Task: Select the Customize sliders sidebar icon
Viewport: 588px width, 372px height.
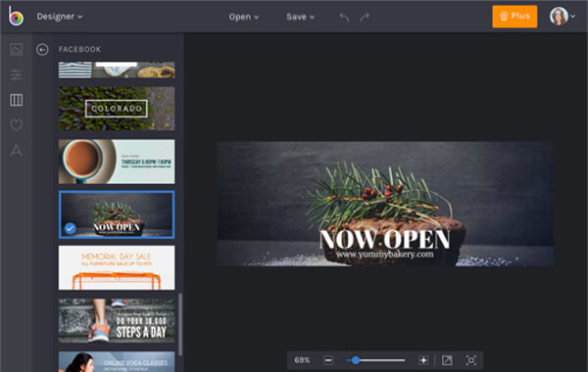Action: coord(16,75)
